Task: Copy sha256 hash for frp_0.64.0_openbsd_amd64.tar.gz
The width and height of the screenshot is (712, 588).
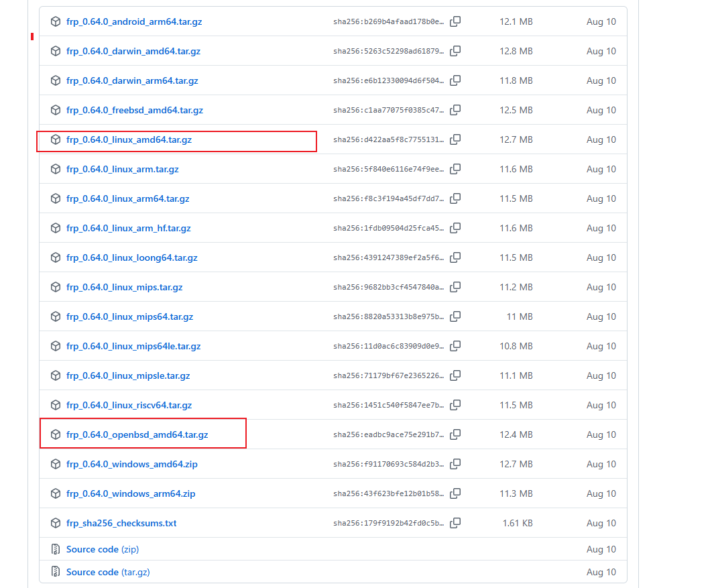Action: pyautogui.click(x=455, y=434)
